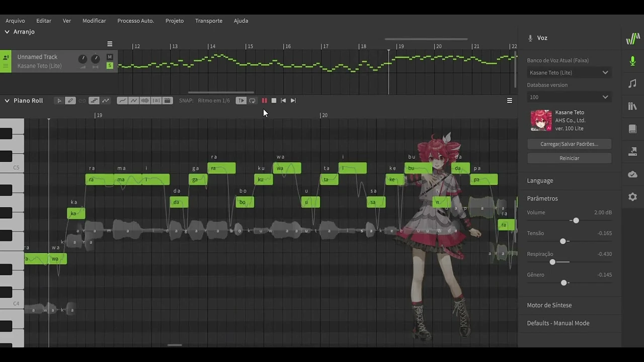Open the Processo Auto. menu

(x=135, y=21)
